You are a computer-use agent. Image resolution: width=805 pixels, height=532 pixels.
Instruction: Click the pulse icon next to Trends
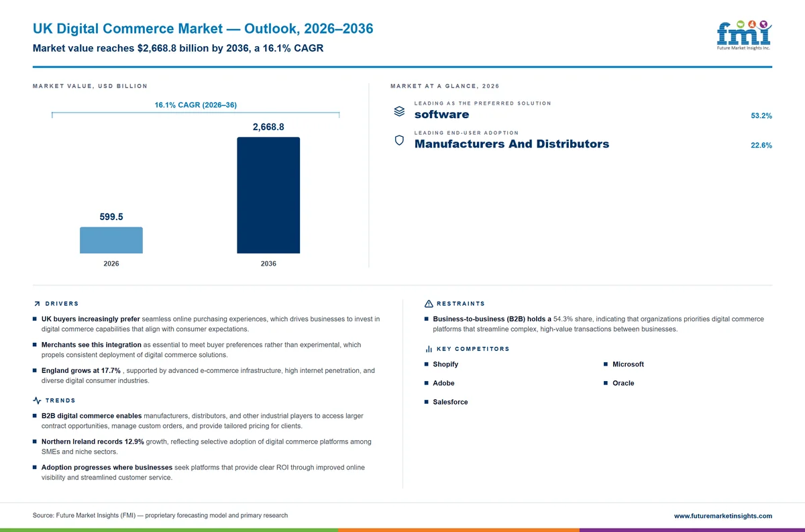pyautogui.click(x=37, y=401)
